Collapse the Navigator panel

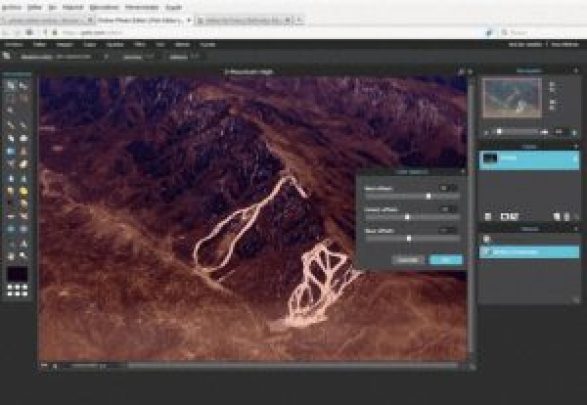(x=576, y=70)
